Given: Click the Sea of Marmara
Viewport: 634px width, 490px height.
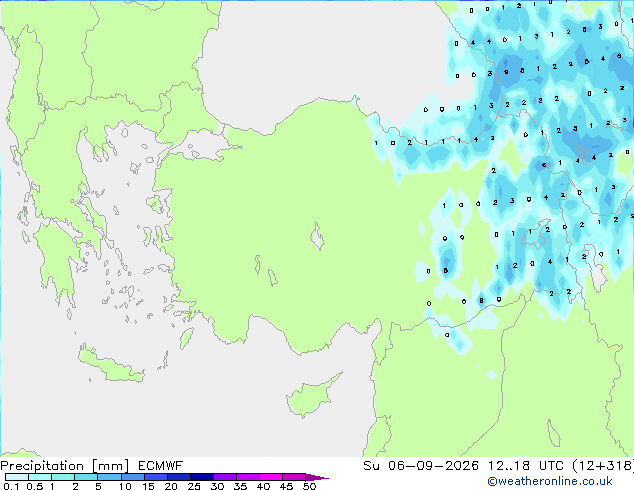Looking at the screenshot, I should coord(198,147).
